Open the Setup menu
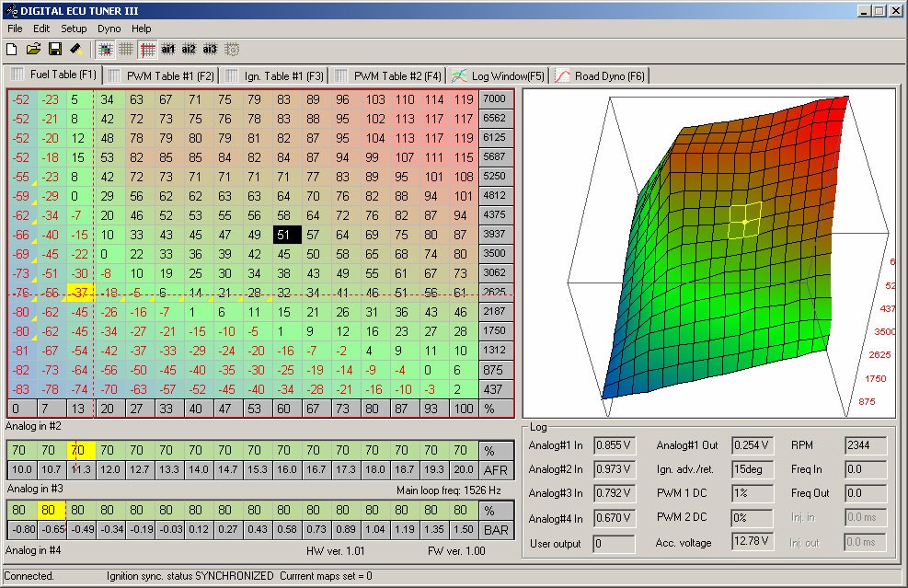The height and width of the screenshot is (588, 908). pyautogui.click(x=74, y=29)
